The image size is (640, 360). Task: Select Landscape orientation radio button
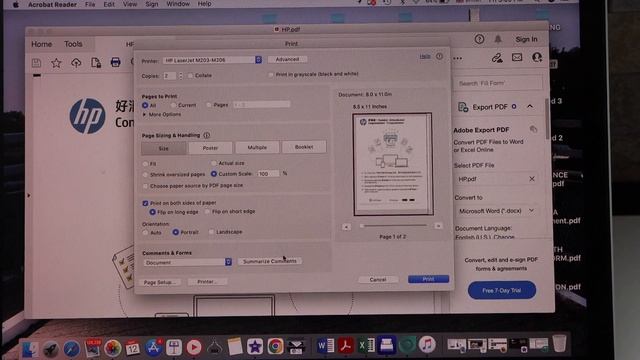coord(211,232)
